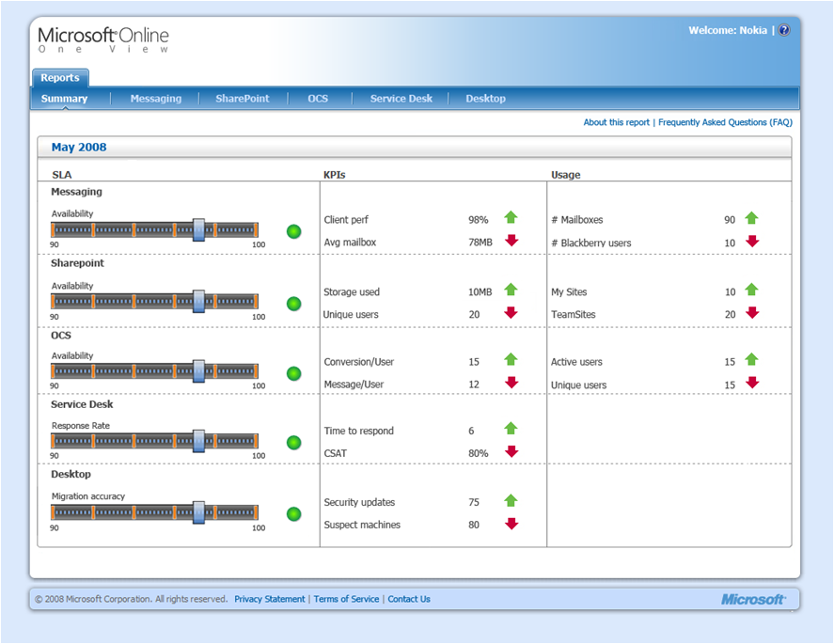
Task: Click green up arrow next to Active users
Action: [751, 359]
